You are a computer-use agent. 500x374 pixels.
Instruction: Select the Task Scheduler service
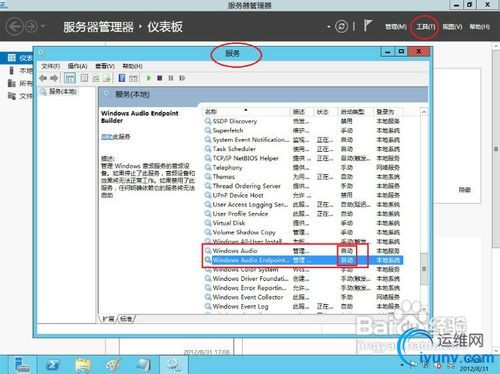[234, 149]
